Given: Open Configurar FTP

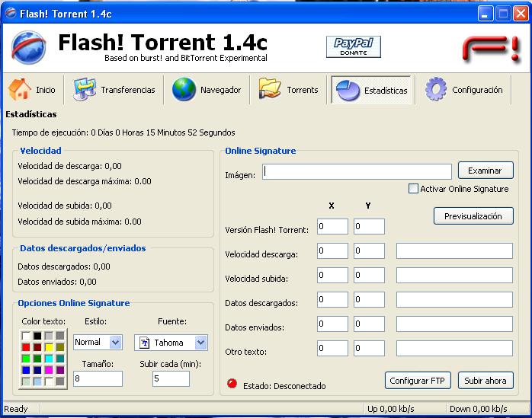Looking at the screenshot, I should click(418, 381).
